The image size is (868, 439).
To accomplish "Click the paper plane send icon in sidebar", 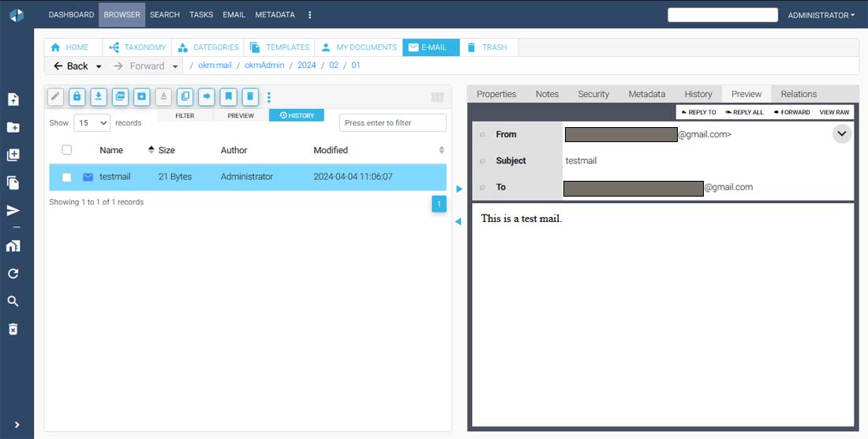I will [13, 210].
